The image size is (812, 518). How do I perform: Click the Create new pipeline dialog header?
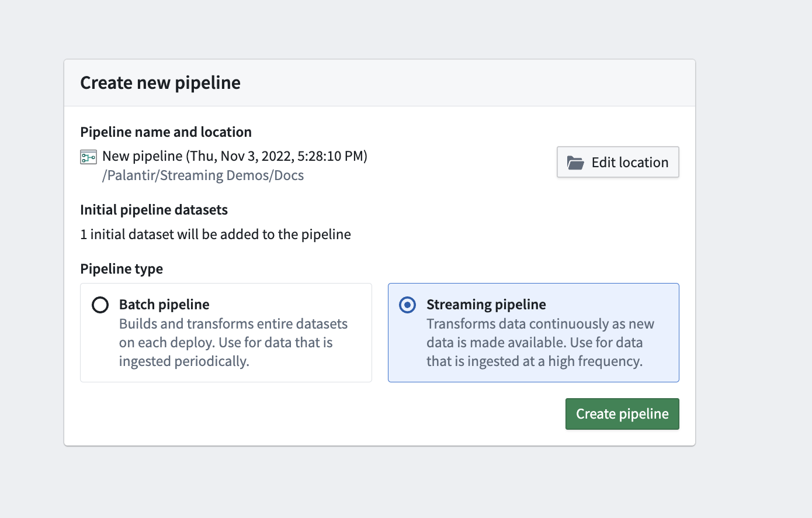point(160,82)
